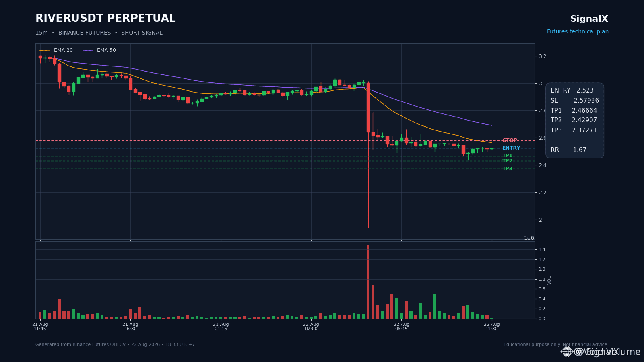The width and height of the screenshot is (644, 362).
Task: Click the '21 Aug 11:45' time axis label
Action: [x=40, y=327]
